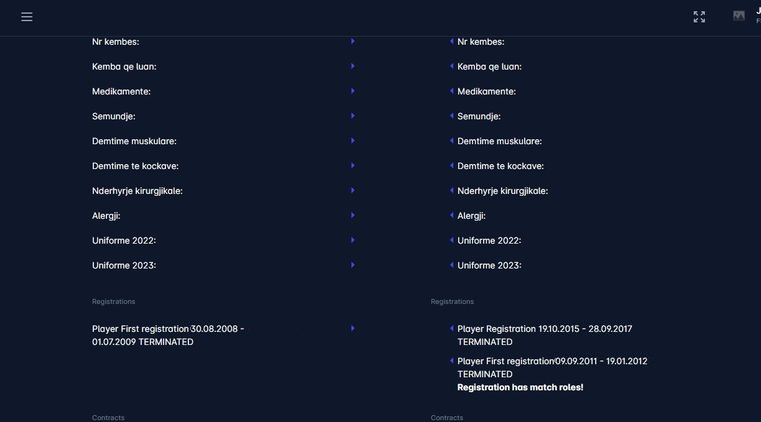Move right Nr kembes value left
The width and height of the screenshot is (761, 422).
(451, 41)
